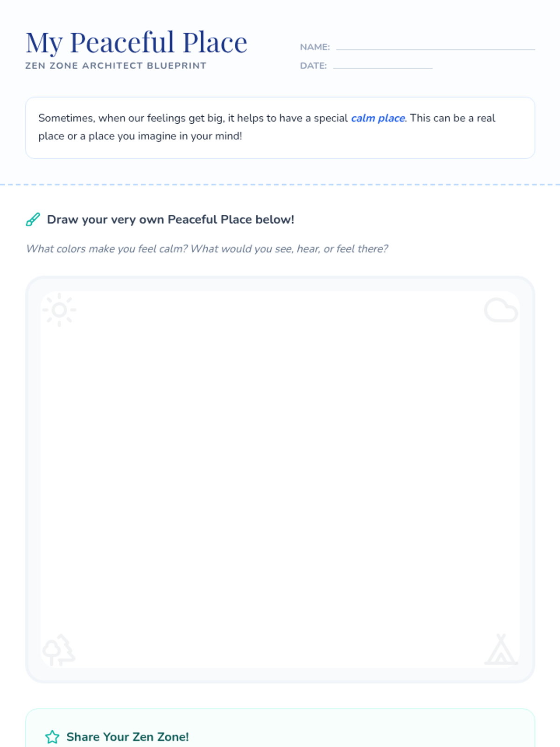Click the dashed divider line below intro
The image size is (560, 747).
[280, 185]
